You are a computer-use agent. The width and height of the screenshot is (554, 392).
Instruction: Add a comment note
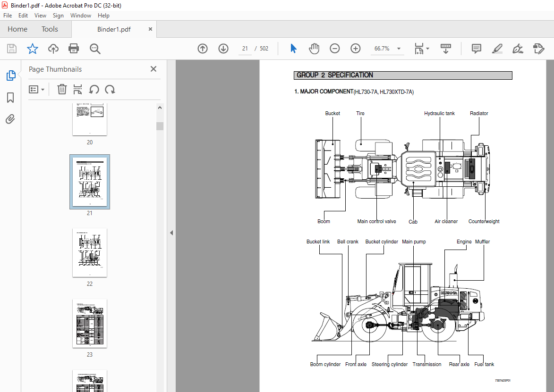tap(476, 48)
